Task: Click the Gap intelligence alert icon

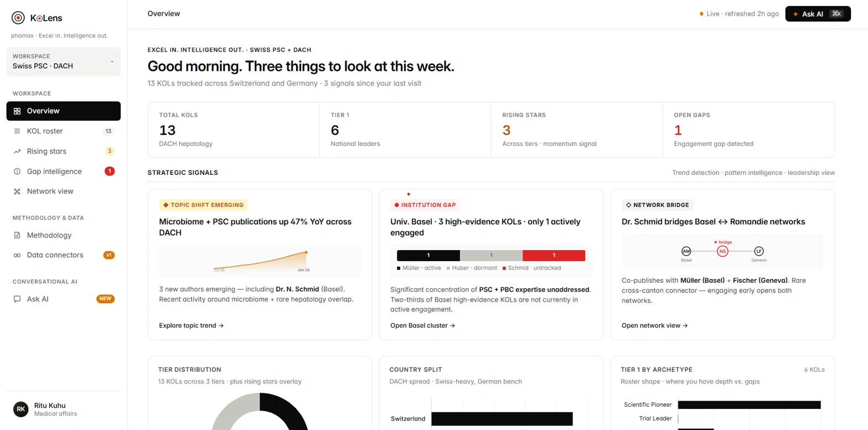Action: [17, 172]
